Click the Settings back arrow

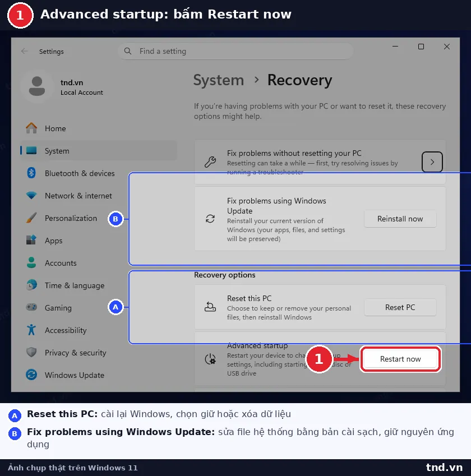tap(25, 52)
